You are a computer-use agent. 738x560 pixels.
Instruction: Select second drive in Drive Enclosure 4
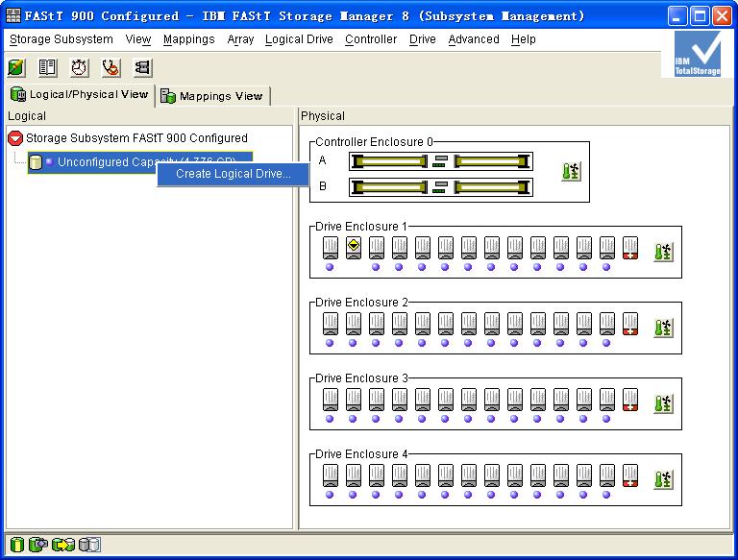[x=354, y=475]
